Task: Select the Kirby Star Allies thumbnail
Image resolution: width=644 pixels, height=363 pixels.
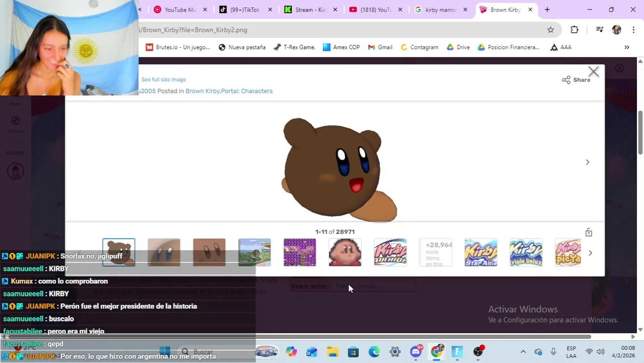Action: (x=481, y=252)
